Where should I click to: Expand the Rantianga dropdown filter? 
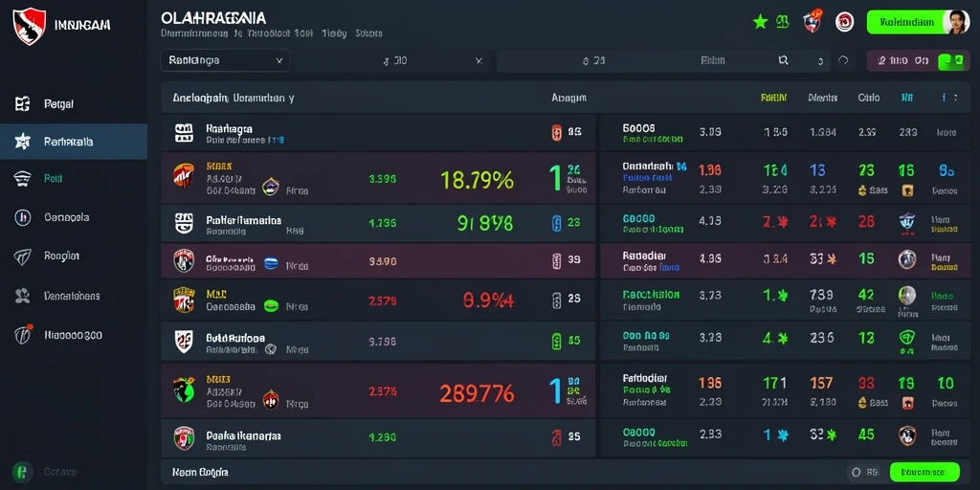click(x=225, y=60)
